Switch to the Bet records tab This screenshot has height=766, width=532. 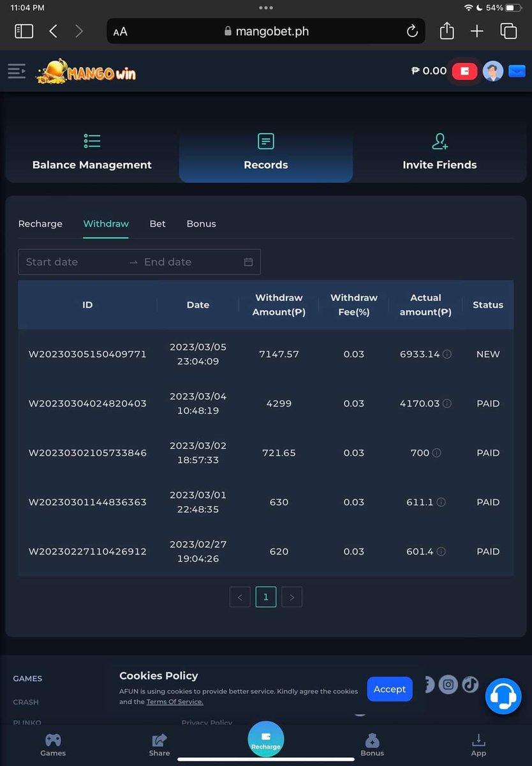coord(158,223)
